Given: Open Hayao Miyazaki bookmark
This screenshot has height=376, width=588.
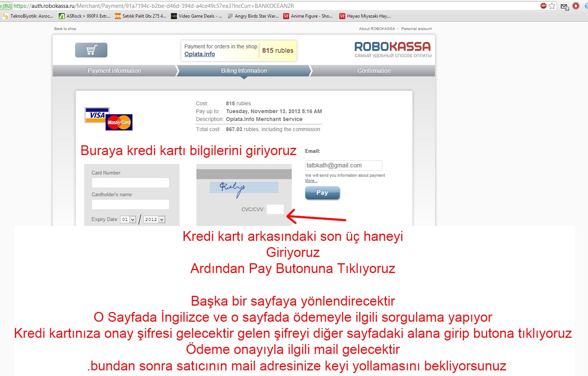Looking at the screenshot, I should pos(365,16).
